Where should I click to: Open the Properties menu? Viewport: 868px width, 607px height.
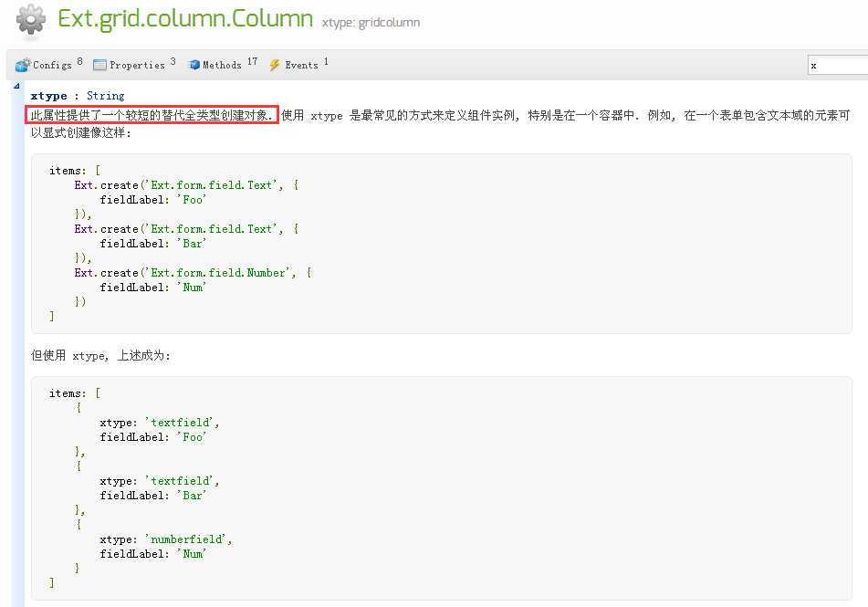[x=134, y=64]
